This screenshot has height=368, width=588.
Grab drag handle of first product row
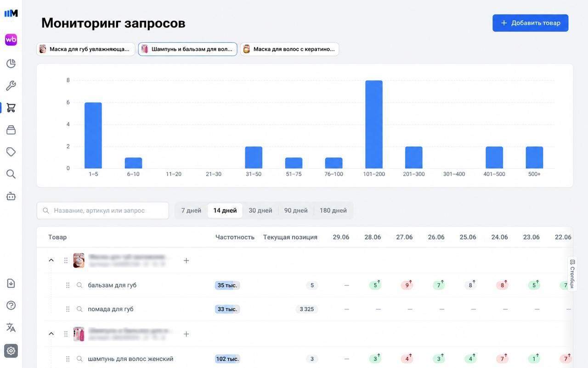[x=66, y=261]
